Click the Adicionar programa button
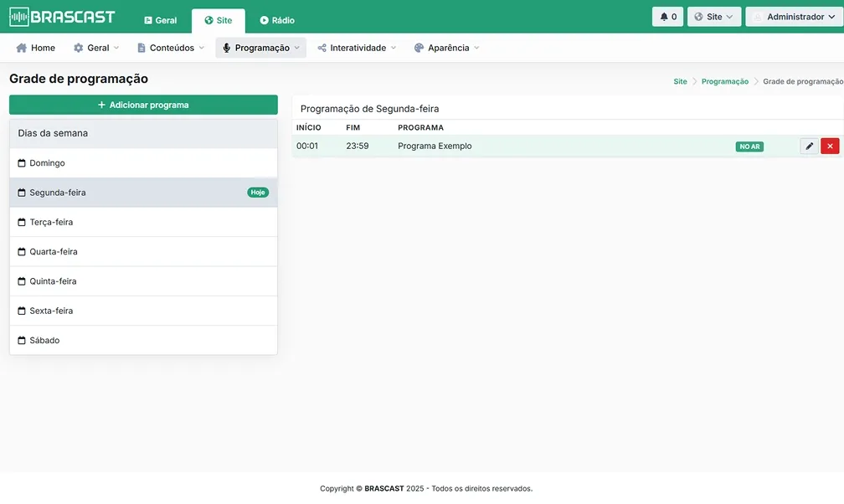 point(143,105)
